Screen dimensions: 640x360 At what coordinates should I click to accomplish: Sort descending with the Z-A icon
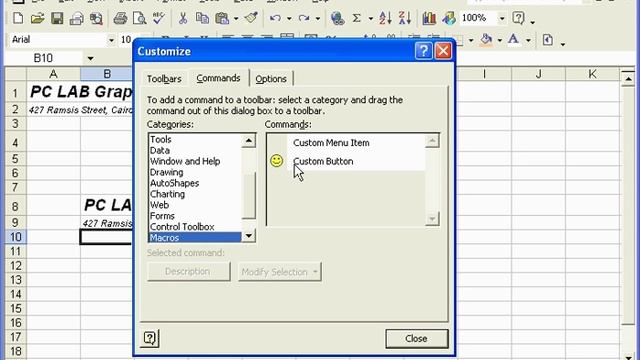pyautogui.click(x=404, y=18)
